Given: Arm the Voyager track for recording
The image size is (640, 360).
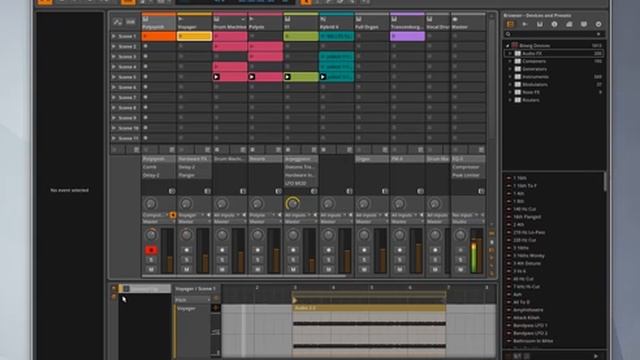Looking at the screenshot, I should click(187, 250).
